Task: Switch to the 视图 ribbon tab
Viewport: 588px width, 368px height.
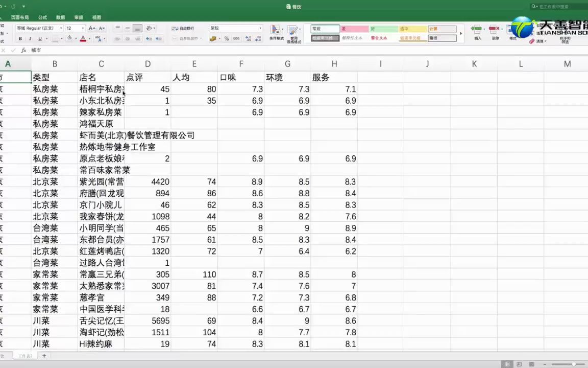Action: click(96, 17)
